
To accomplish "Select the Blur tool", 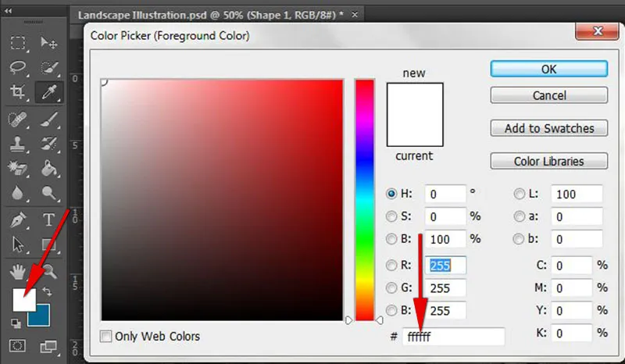I will (x=17, y=193).
